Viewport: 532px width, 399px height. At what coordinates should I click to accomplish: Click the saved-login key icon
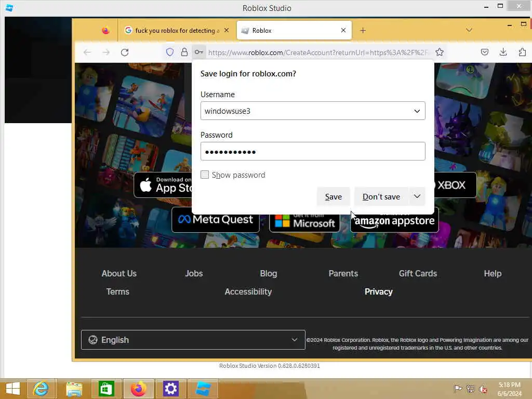tap(199, 52)
